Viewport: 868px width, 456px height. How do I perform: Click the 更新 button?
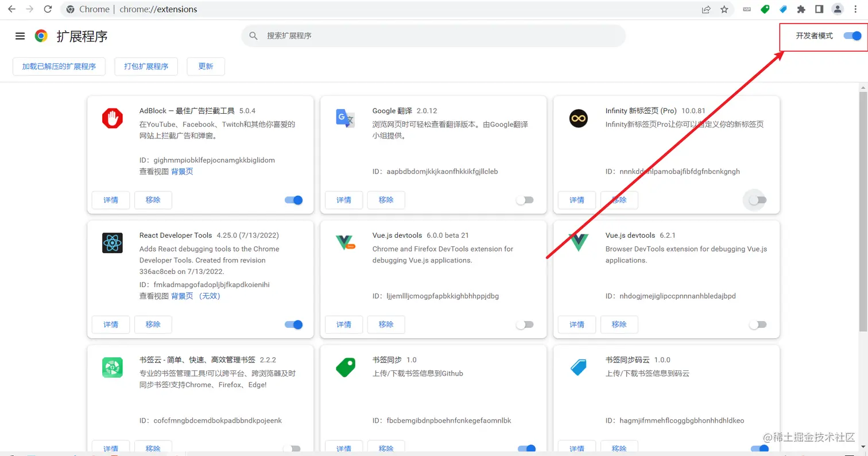click(x=206, y=66)
